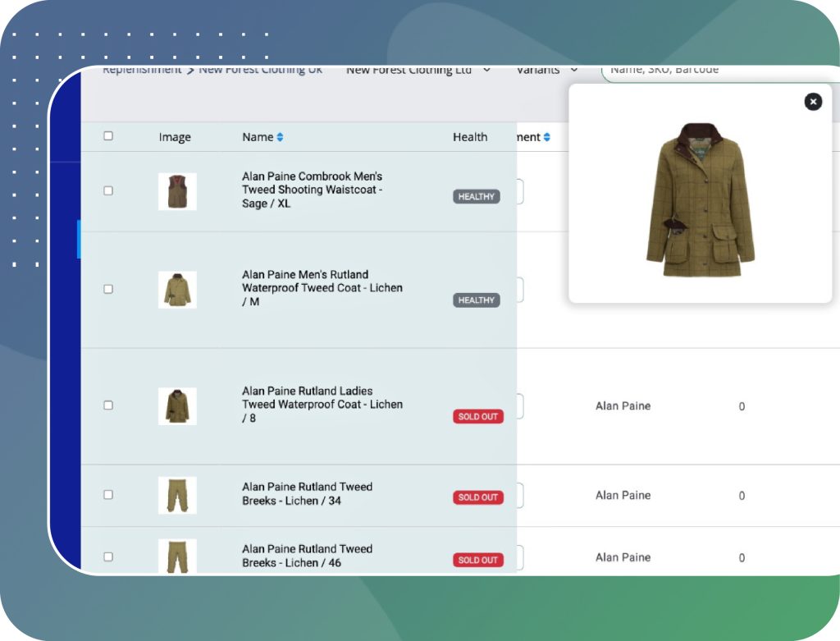The image size is (840, 641).
Task: Tick the Rutland Tweed Breeks 34 checkbox
Action: (108, 495)
